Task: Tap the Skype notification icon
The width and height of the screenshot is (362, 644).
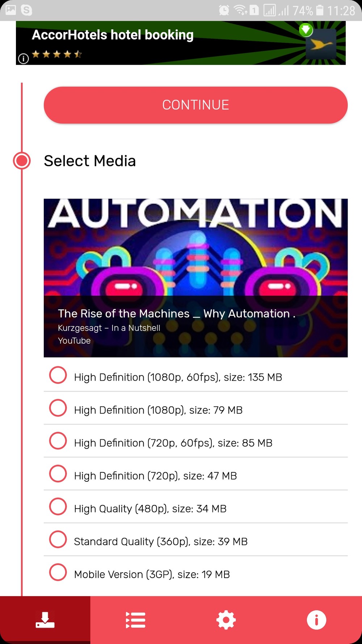Action: click(x=26, y=10)
